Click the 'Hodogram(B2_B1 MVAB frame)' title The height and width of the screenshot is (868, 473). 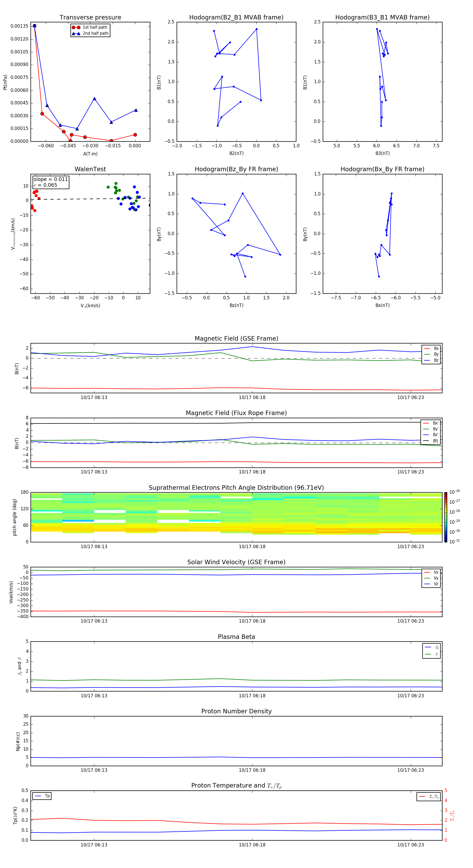coord(236,17)
